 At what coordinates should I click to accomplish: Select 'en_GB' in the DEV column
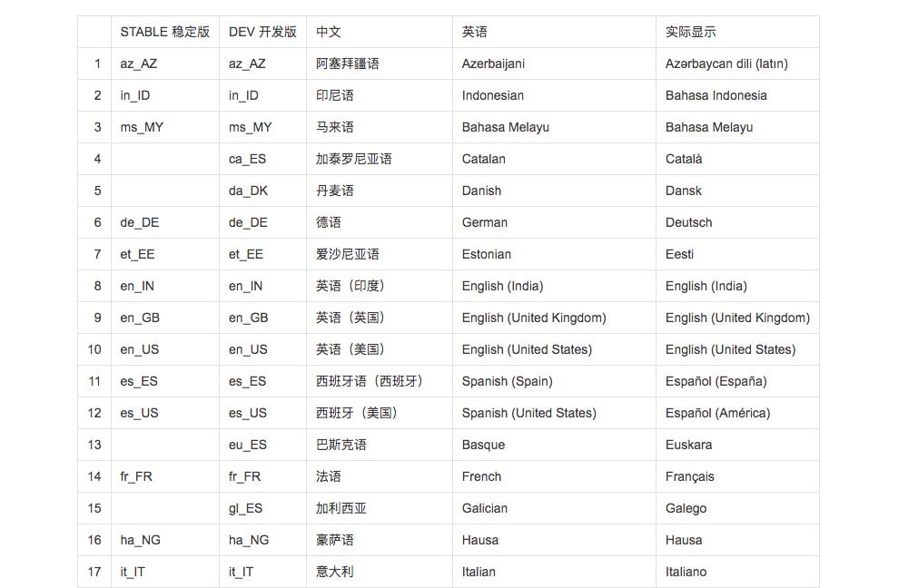[263, 318]
